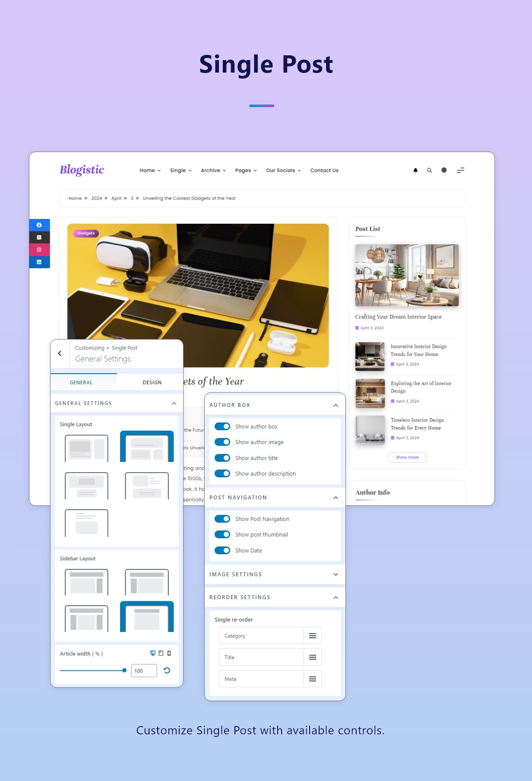532x781 pixels.
Task: Collapse the Author Box section
Action: pyautogui.click(x=336, y=405)
